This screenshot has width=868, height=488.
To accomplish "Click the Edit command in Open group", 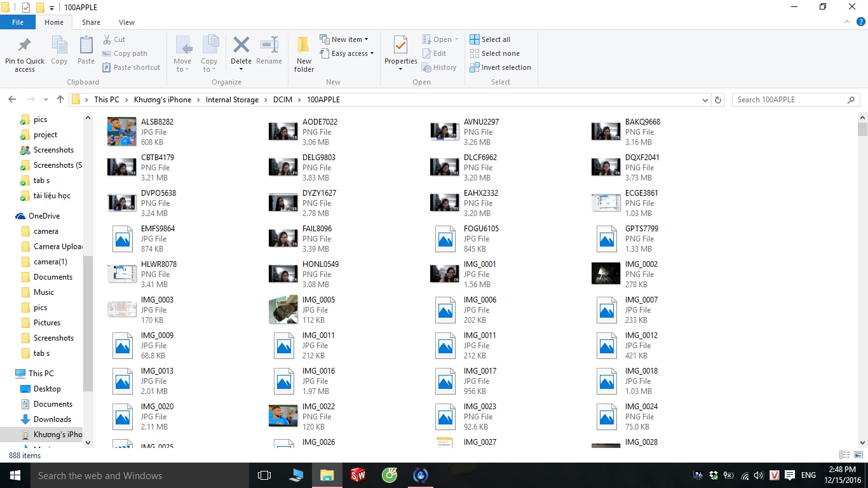I will click(434, 53).
